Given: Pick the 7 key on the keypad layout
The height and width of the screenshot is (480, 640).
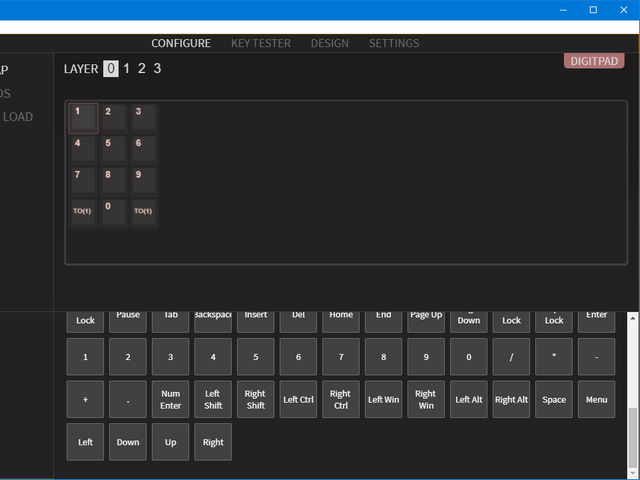Looking at the screenshot, I should [83, 180].
